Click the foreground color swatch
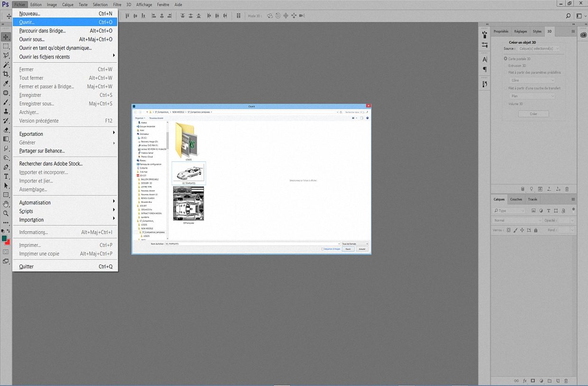 point(5,238)
